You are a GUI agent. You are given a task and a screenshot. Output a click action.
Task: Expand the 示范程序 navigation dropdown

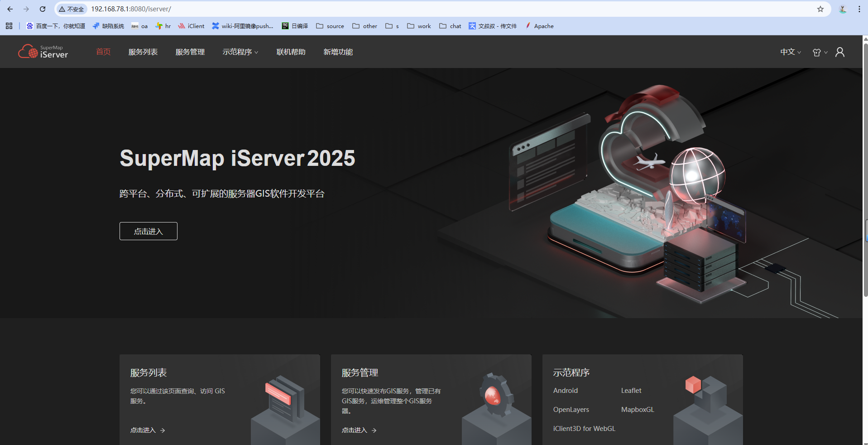click(240, 52)
